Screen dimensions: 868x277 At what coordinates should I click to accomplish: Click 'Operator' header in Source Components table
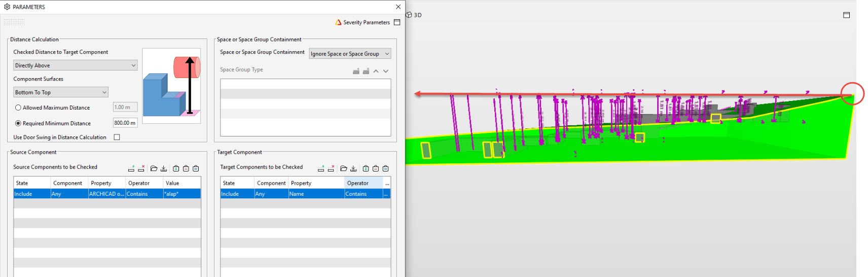pos(144,183)
